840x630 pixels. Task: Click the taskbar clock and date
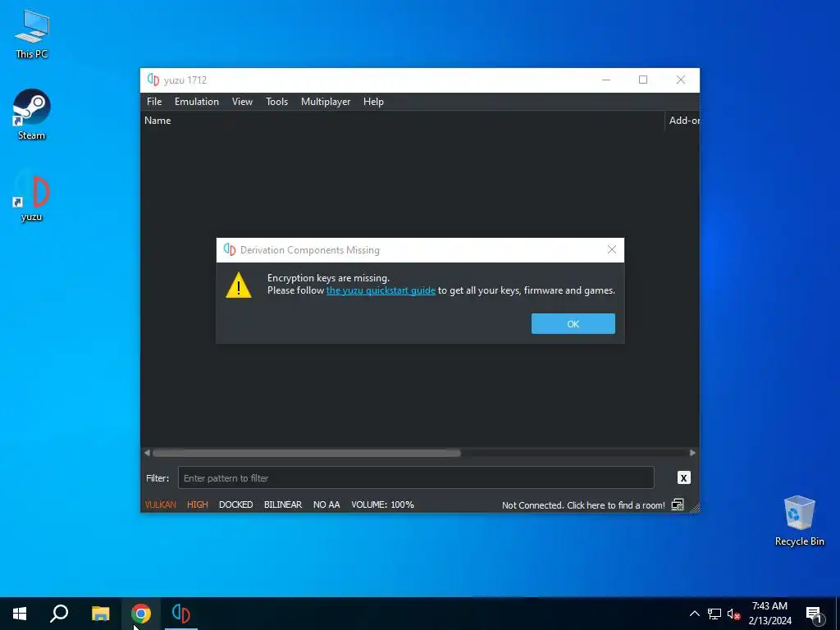[x=769, y=614]
